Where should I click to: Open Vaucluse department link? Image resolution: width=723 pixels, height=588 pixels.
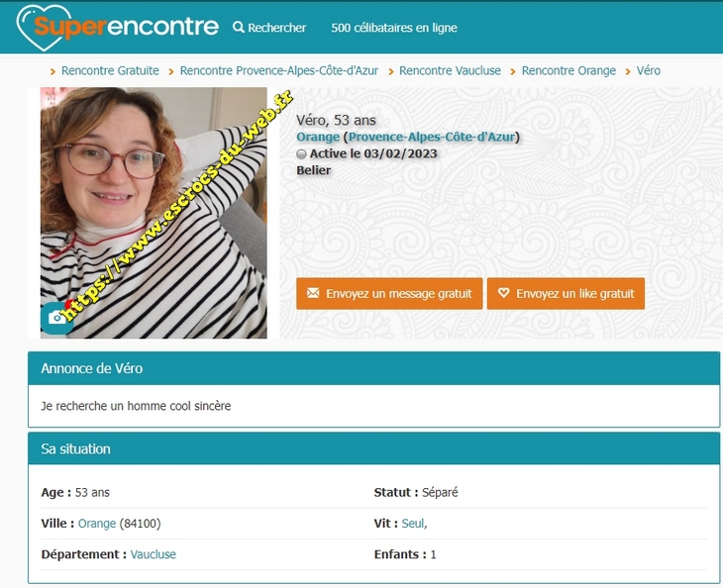pos(154,554)
